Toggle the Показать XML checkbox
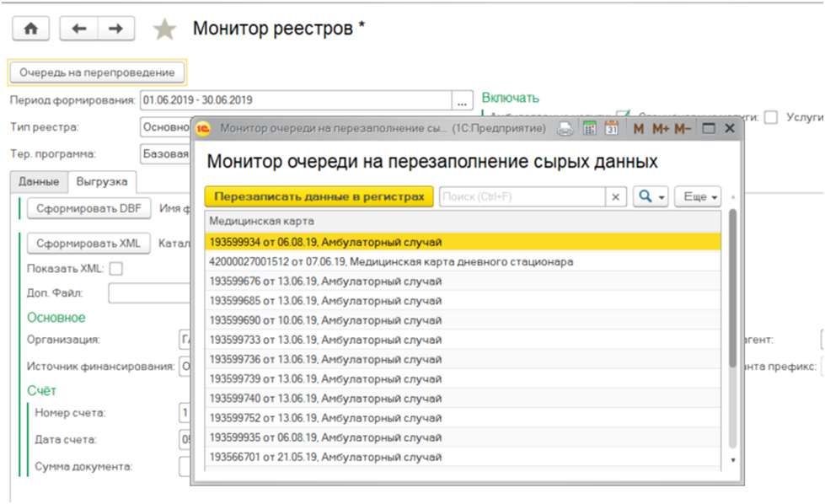This screenshot has width=825, height=504. coord(116,269)
